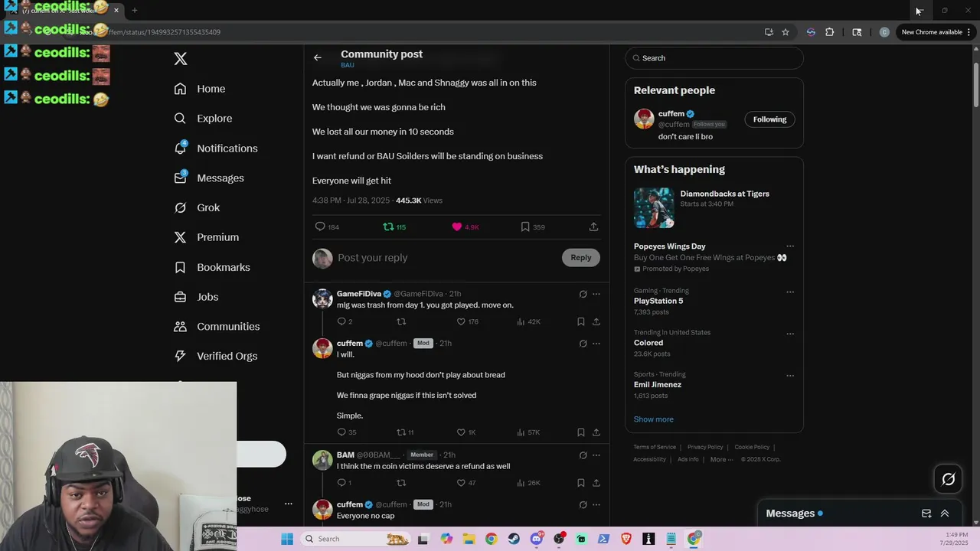This screenshot has width=980, height=551.
Task: Click Following button for cuffem
Action: pyautogui.click(x=769, y=119)
